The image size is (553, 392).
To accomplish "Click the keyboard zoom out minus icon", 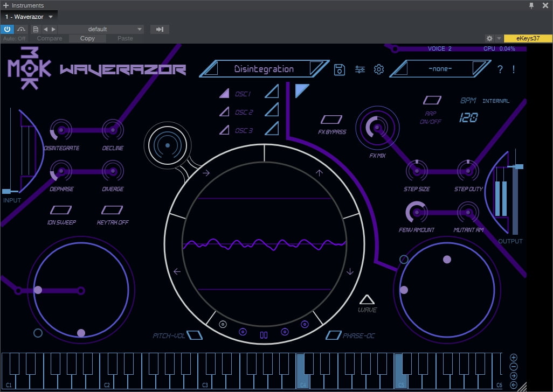I will pos(514,367).
